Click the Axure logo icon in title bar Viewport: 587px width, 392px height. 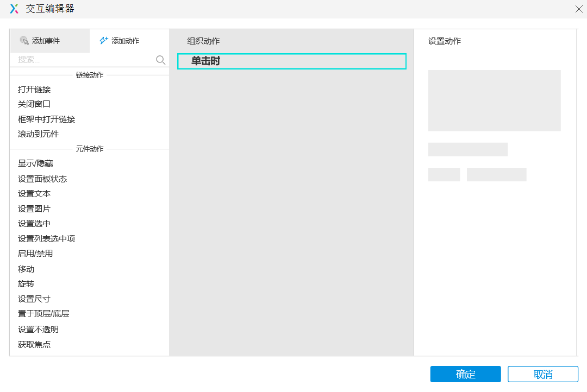pos(14,9)
